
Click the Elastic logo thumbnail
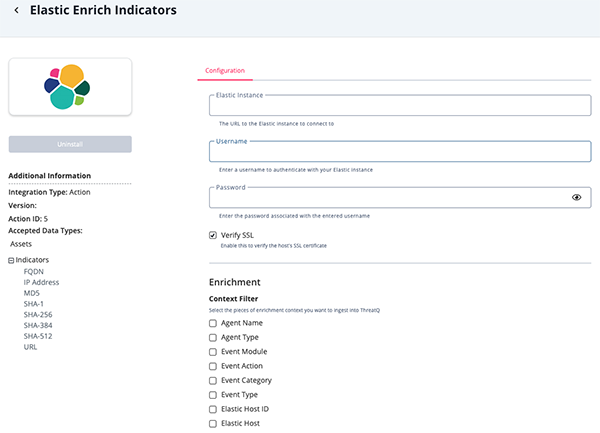click(x=70, y=87)
